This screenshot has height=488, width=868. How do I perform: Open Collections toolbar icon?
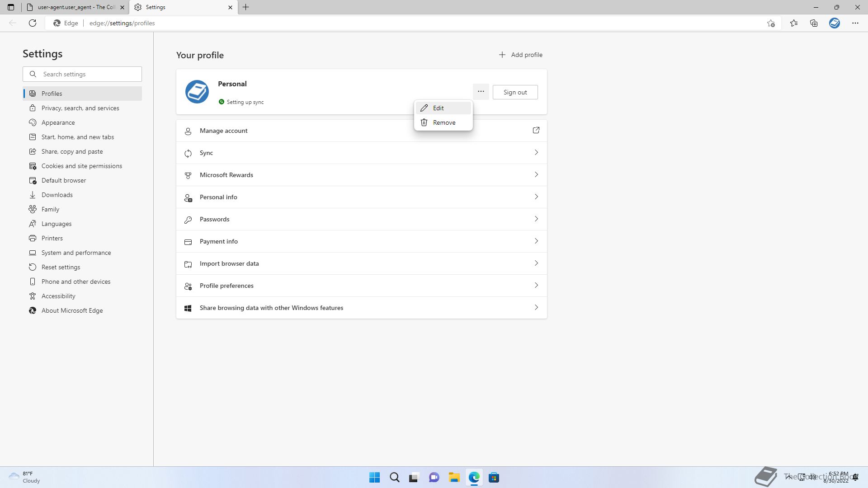814,23
